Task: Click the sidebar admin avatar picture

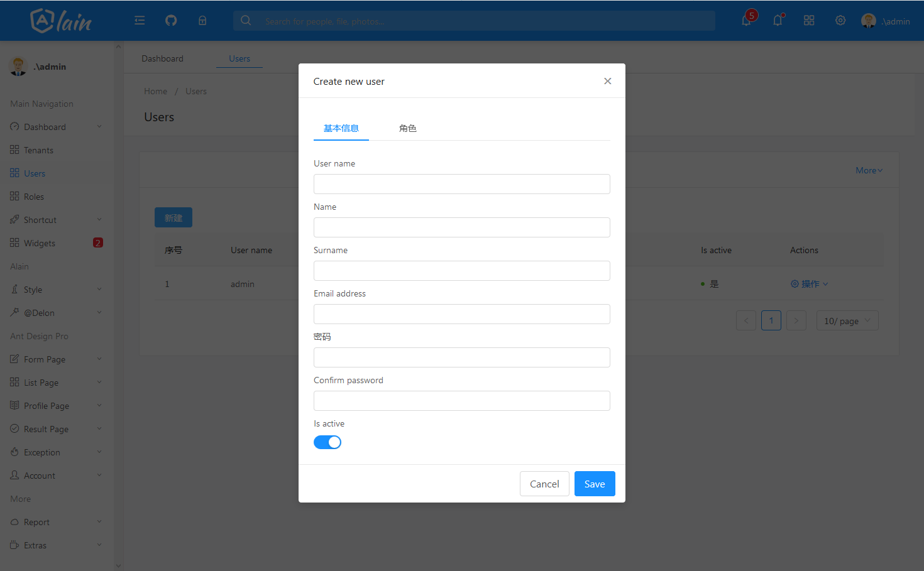Action: pyautogui.click(x=18, y=66)
